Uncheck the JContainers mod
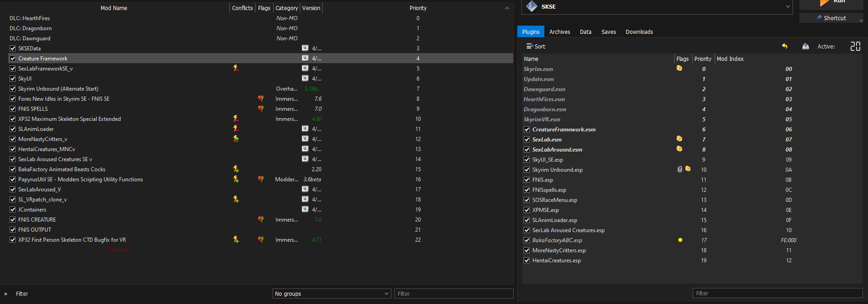Viewport: 868px width, 304px height. pos(13,210)
